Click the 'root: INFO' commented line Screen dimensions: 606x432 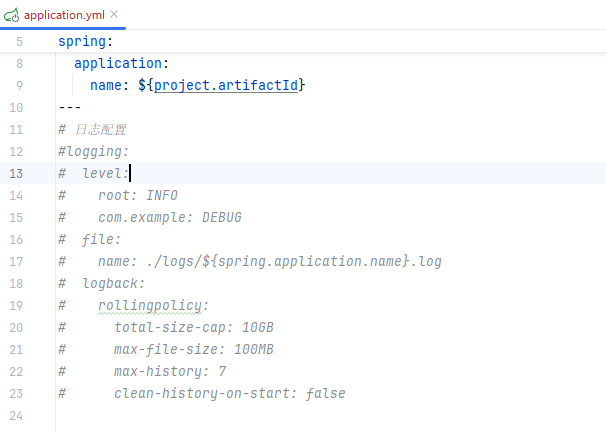[x=137, y=195]
